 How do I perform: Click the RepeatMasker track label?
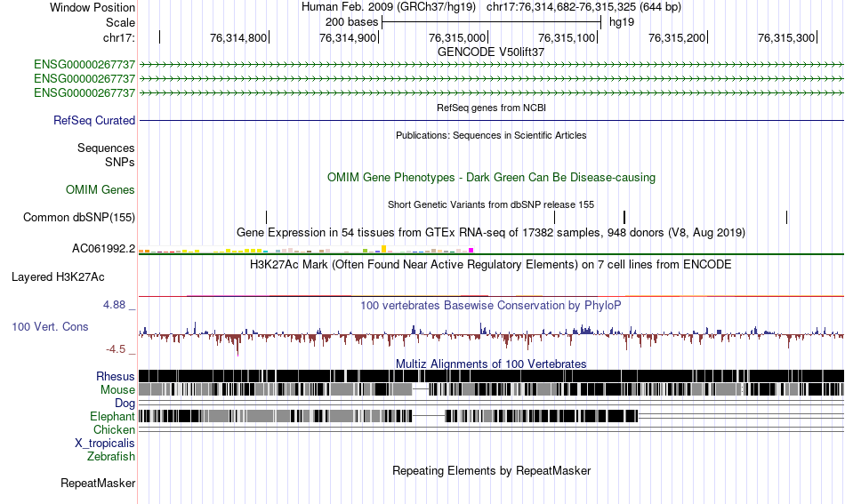(x=98, y=483)
